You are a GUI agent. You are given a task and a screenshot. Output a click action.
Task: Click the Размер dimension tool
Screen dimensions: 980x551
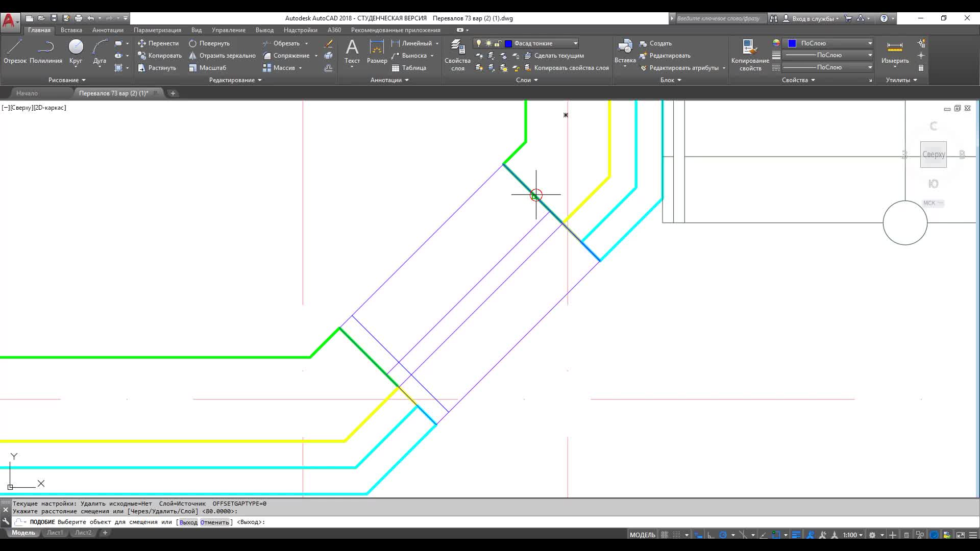tap(377, 52)
